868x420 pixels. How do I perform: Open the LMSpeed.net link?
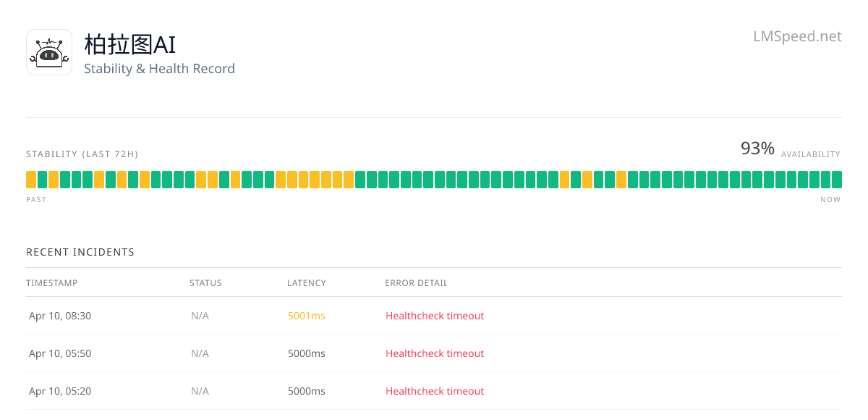pyautogui.click(x=797, y=36)
